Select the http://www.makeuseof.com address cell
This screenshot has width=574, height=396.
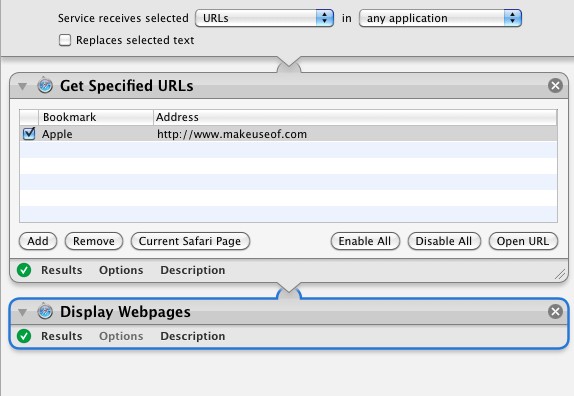point(232,134)
